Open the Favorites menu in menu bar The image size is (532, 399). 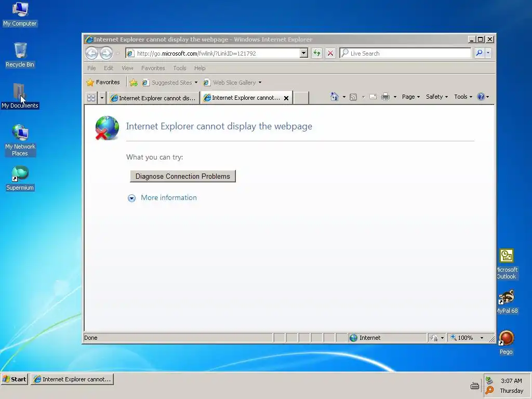pos(153,68)
